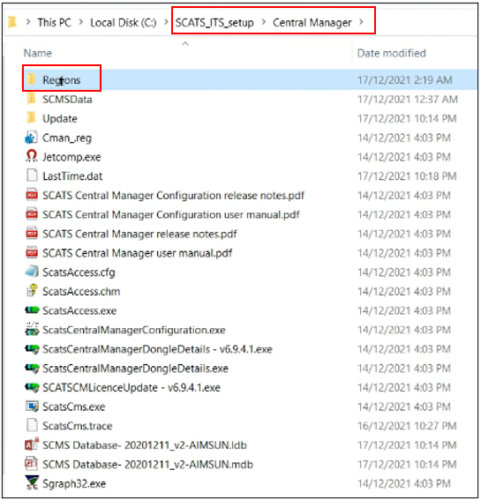The height and width of the screenshot is (500, 481).
Task: Select the LastTime.dat file
Action: (72, 176)
